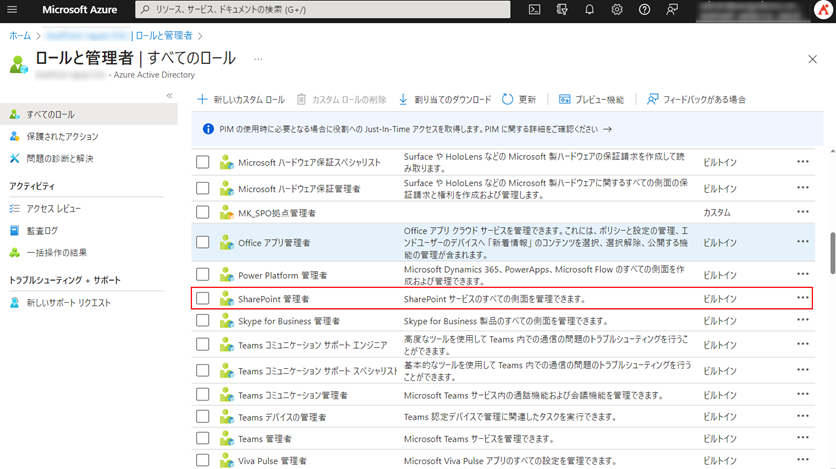Open the feedback icon in the top bar
The height and width of the screenshot is (469, 836).
(672, 10)
